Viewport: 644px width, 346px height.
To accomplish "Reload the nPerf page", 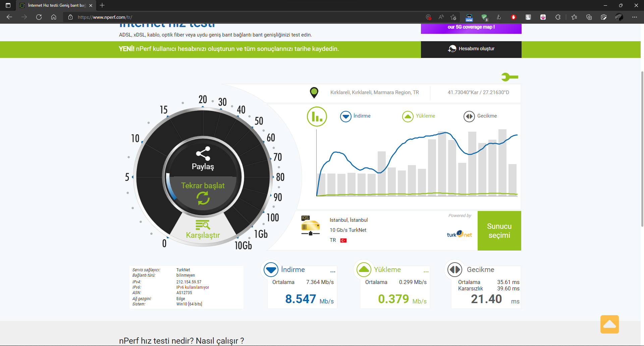I will click(39, 17).
